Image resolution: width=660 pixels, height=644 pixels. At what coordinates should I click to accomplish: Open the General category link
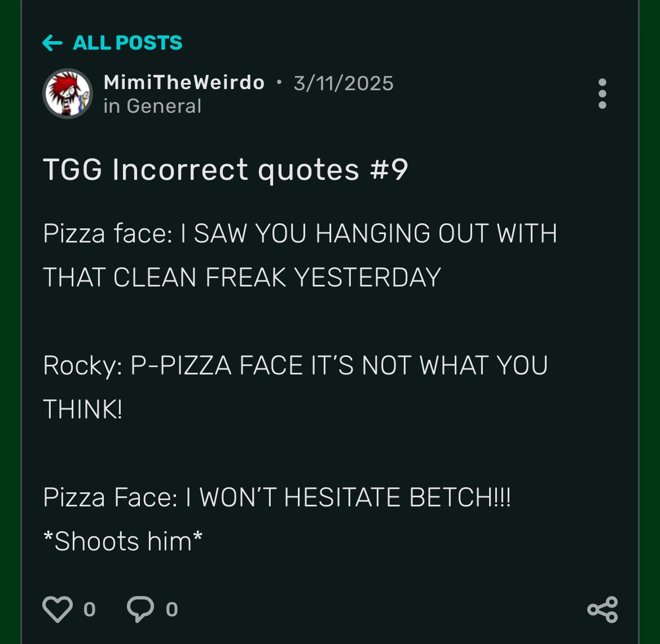(x=164, y=106)
